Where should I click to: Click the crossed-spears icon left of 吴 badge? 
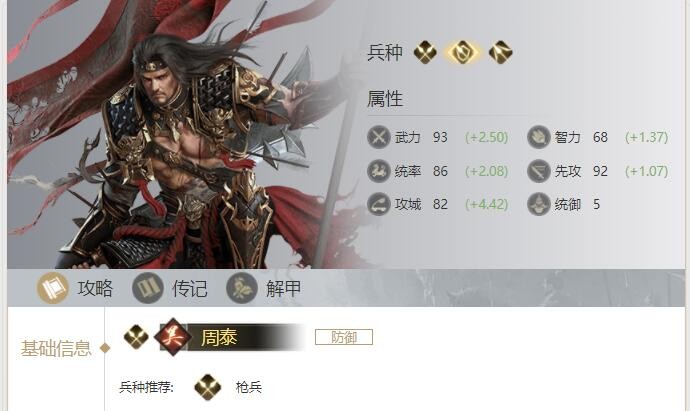coord(136,337)
